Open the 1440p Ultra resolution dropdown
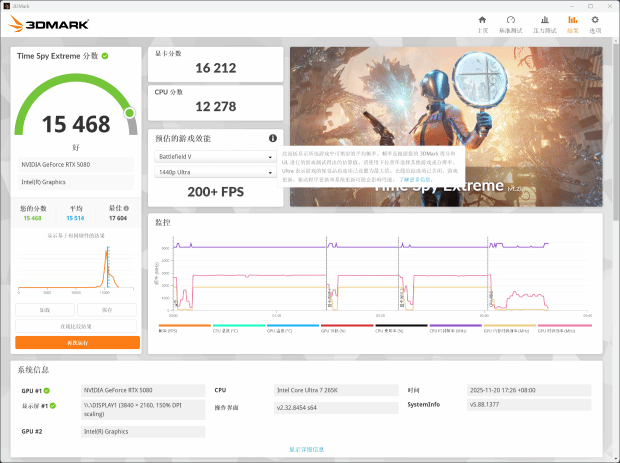This screenshot has height=463, width=620. (x=214, y=172)
